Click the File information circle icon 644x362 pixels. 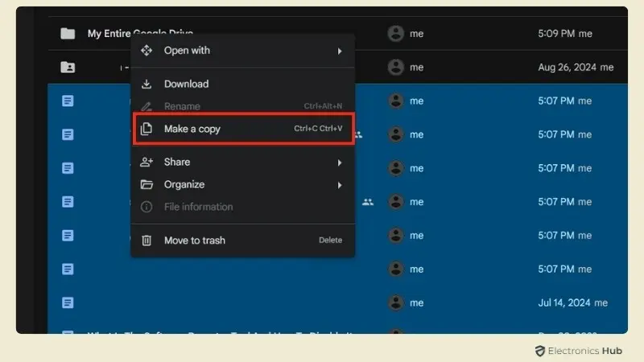[147, 207]
